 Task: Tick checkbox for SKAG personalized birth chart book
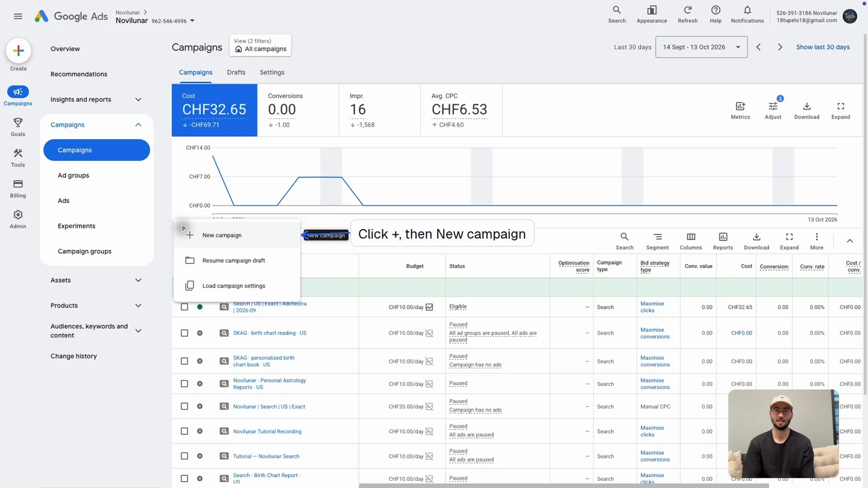tap(184, 361)
